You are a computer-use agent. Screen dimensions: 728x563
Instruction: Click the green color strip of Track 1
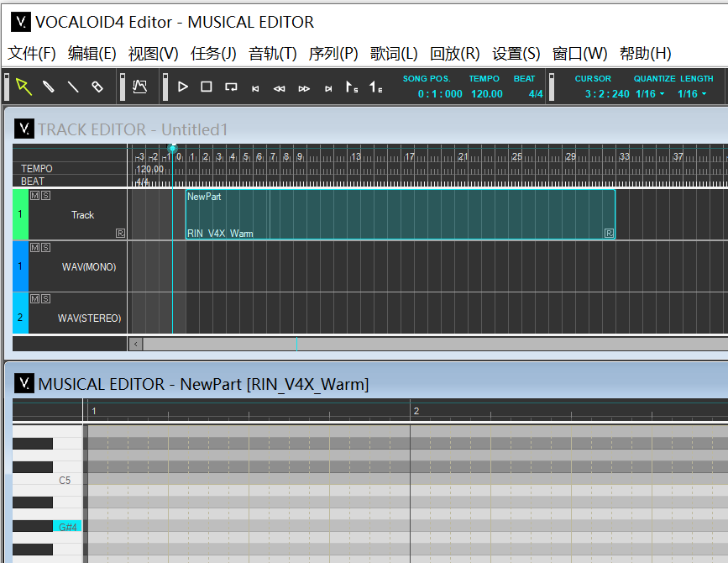click(x=20, y=214)
